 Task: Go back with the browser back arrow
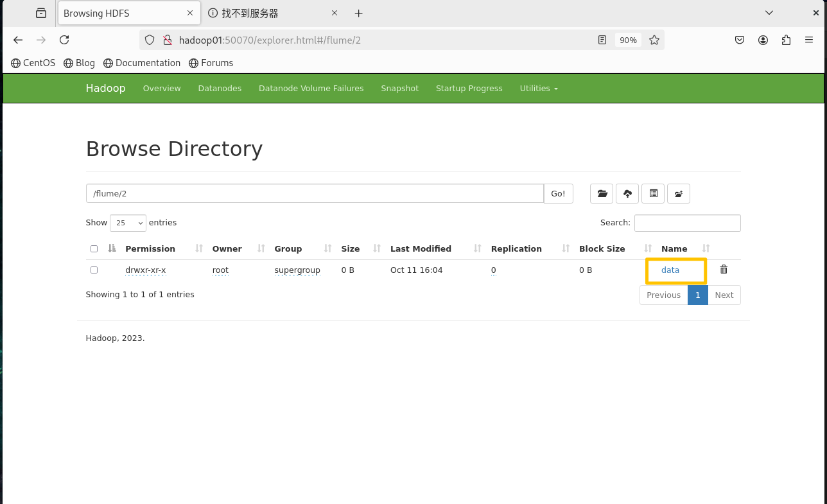pos(18,40)
